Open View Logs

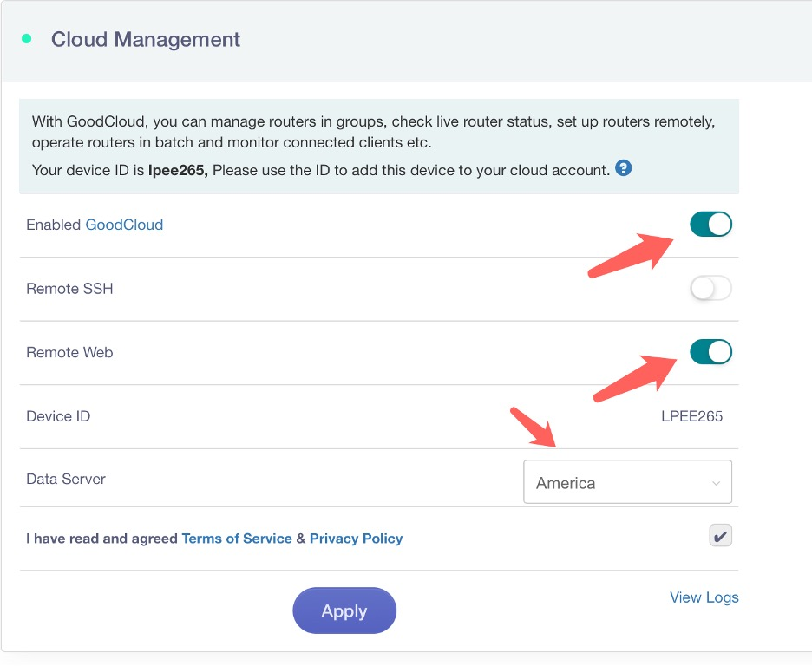pos(704,597)
